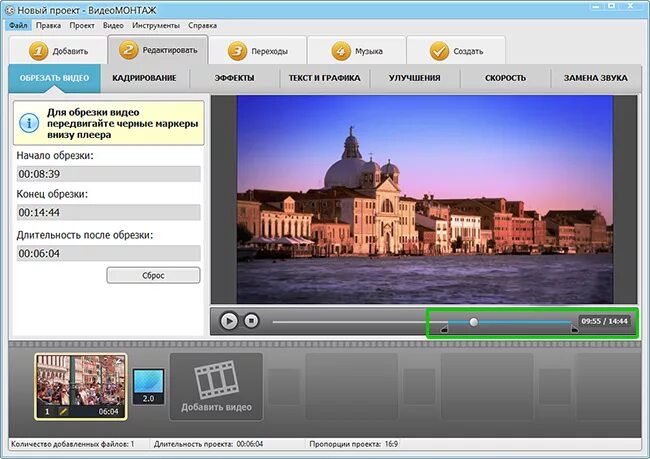
Task: Click the Добавить видео filmstrip placeholder
Action: (x=216, y=387)
